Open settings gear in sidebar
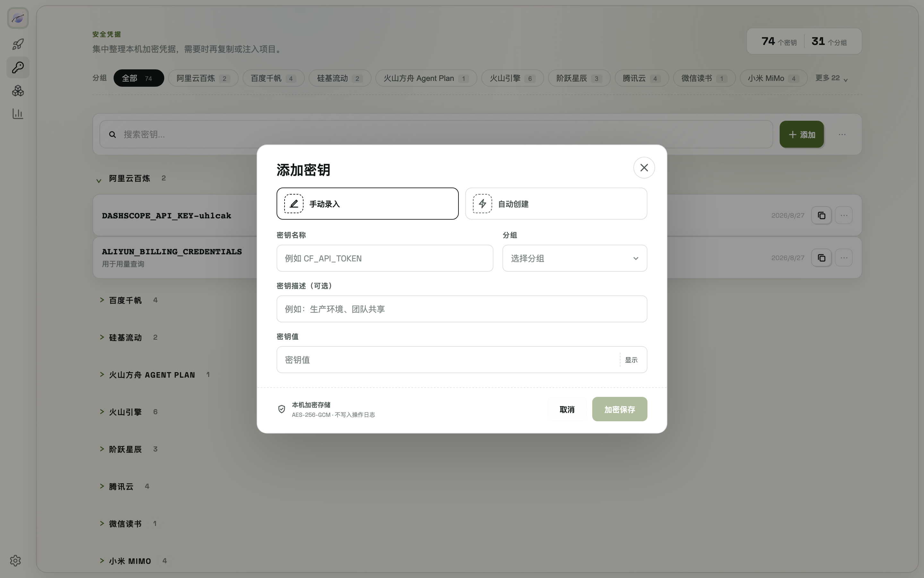 (x=15, y=560)
